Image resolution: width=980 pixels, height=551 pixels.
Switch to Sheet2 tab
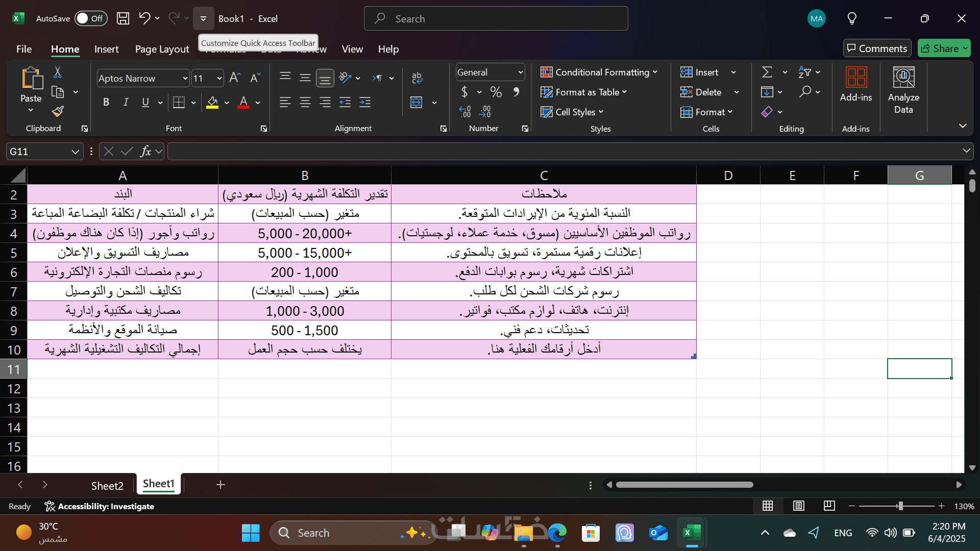[107, 486]
